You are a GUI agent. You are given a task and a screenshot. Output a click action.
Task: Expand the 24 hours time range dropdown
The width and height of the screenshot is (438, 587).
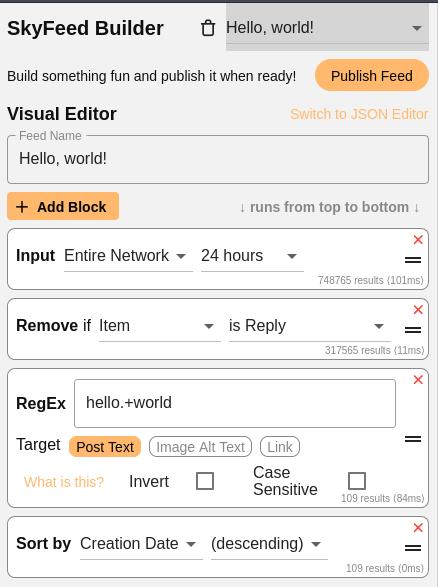pyautogui.click(x=252, y=256)
